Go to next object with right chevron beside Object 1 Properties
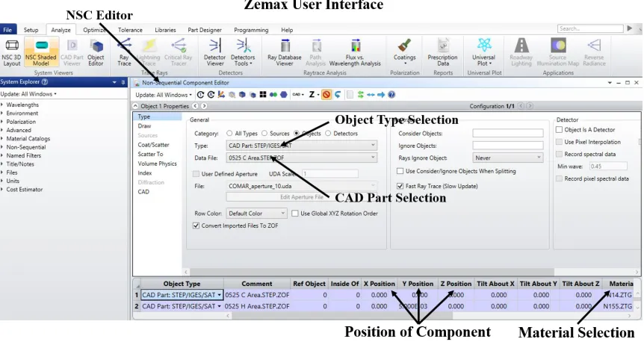This screenshot has width=644, height=342. click(x=204, y=106)
